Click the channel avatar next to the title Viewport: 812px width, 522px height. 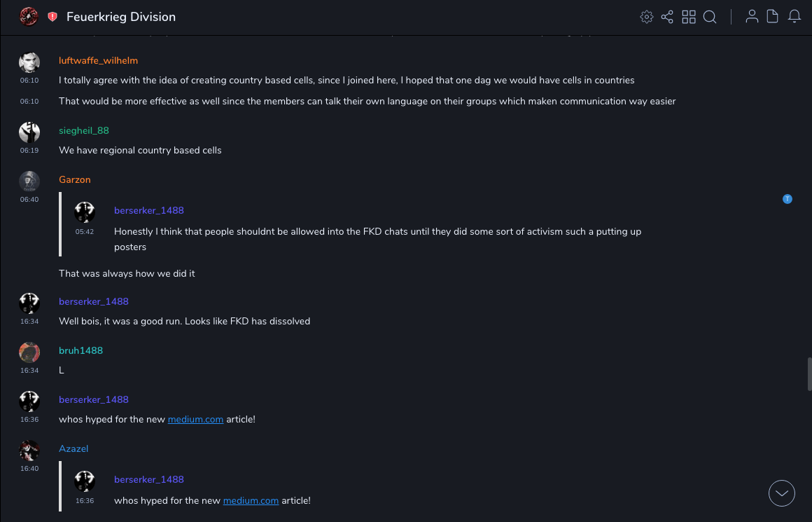tap(29, 17)
